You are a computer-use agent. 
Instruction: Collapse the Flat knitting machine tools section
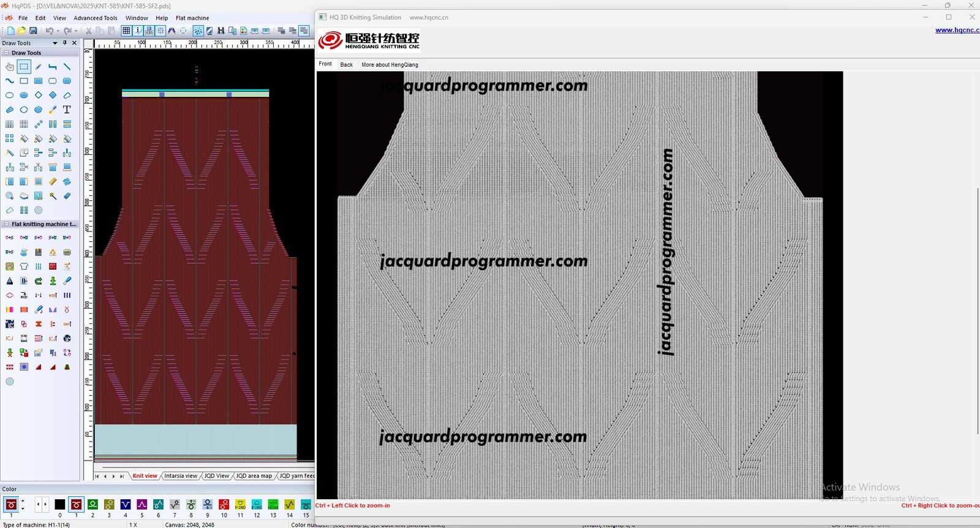(x=6, y=224)
